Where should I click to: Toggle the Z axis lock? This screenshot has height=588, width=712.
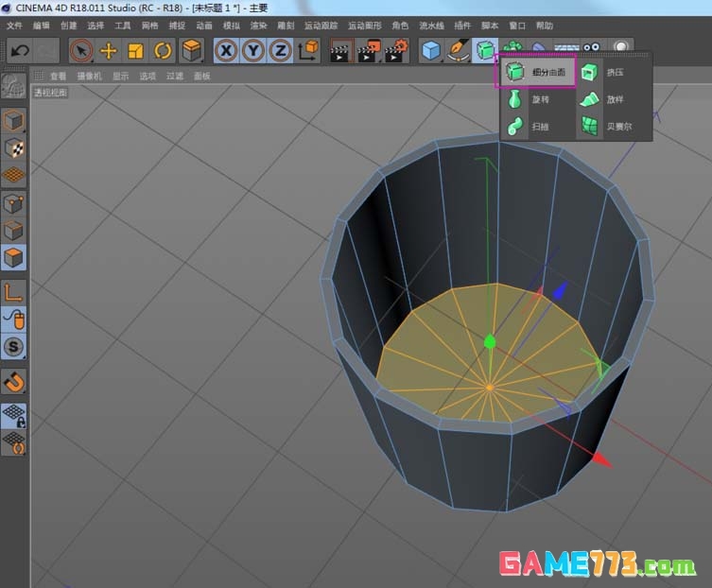pyautogui.click(x=281, y=50)
